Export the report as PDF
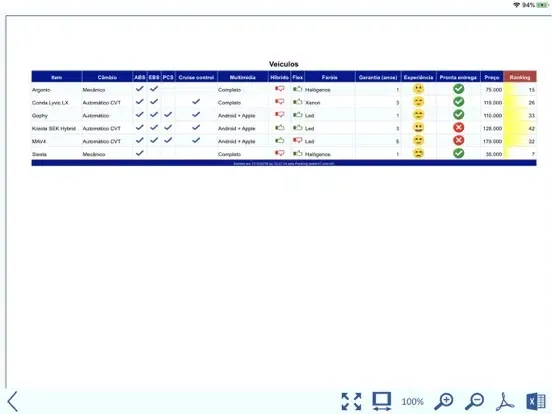This screenshot has height=414, width=552. (x=505, y=402)
